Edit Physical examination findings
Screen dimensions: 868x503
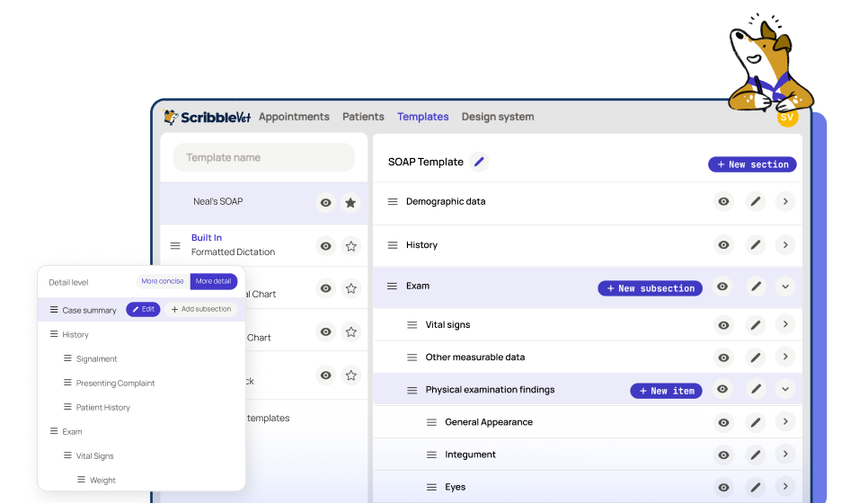pyautogui.click(x=756, y=390)
